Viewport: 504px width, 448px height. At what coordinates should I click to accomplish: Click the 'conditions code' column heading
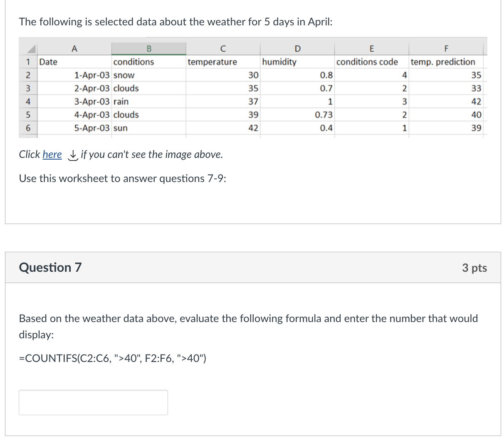click(367, 62)
